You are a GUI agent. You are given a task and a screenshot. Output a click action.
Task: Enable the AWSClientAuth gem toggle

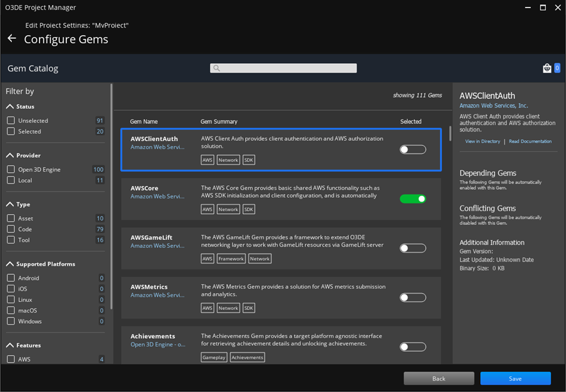coord(412,149)
